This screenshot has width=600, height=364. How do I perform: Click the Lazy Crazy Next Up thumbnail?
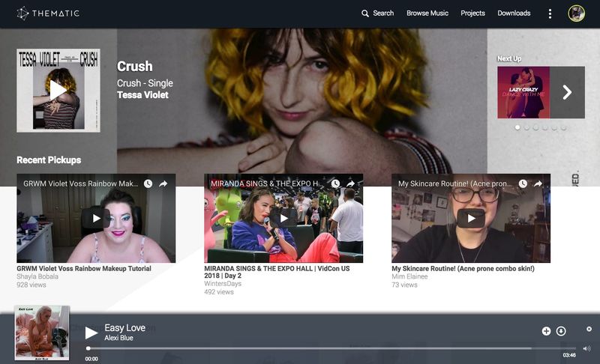point(523,92)
